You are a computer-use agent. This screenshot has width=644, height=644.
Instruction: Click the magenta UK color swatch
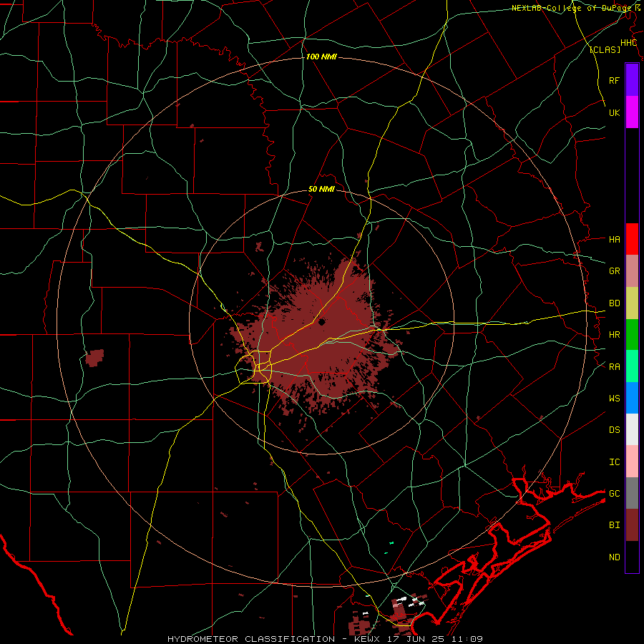[632, 112]
